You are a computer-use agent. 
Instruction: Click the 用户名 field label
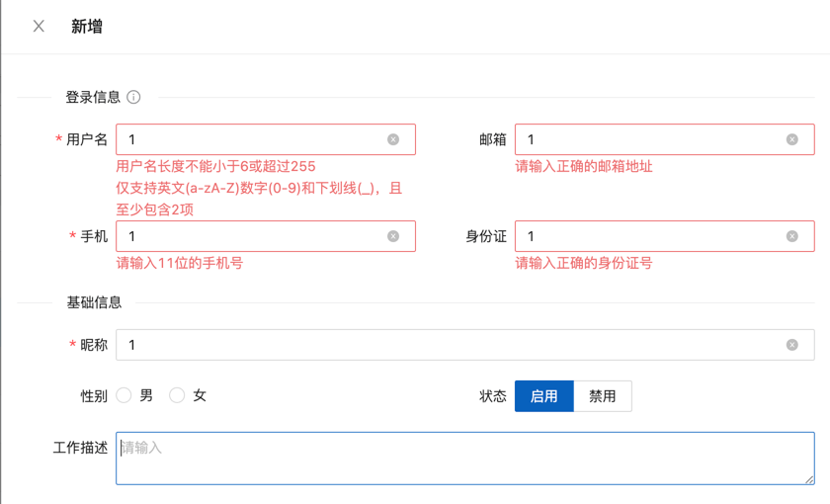87,139
